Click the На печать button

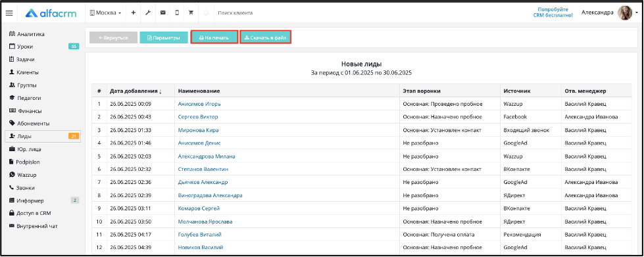click(x=214, y=37)
